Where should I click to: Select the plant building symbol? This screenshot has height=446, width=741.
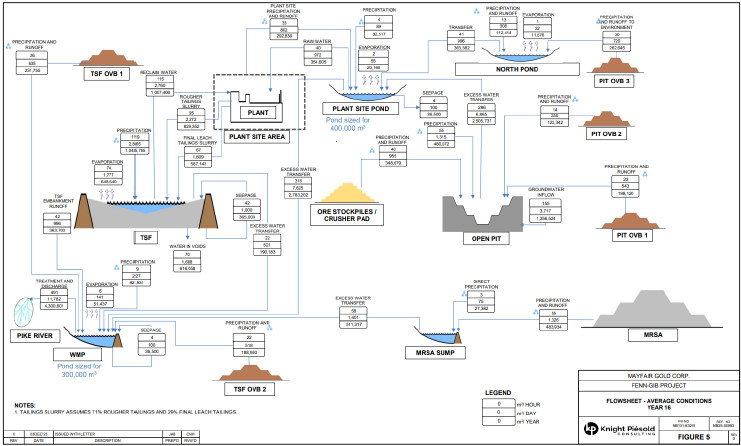(x=257, y=107)
